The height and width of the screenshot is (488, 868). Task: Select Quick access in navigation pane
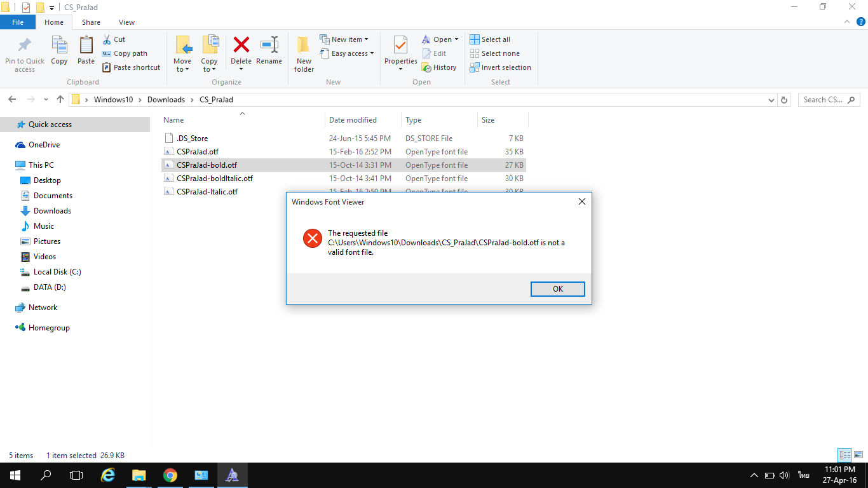coord(50,125)
